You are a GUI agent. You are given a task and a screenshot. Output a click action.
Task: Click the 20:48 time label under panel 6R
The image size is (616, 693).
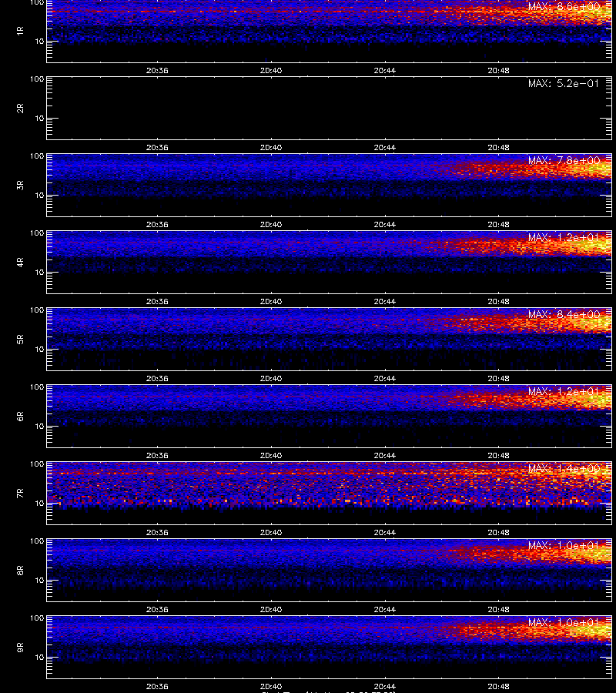[x=498, y=455]
